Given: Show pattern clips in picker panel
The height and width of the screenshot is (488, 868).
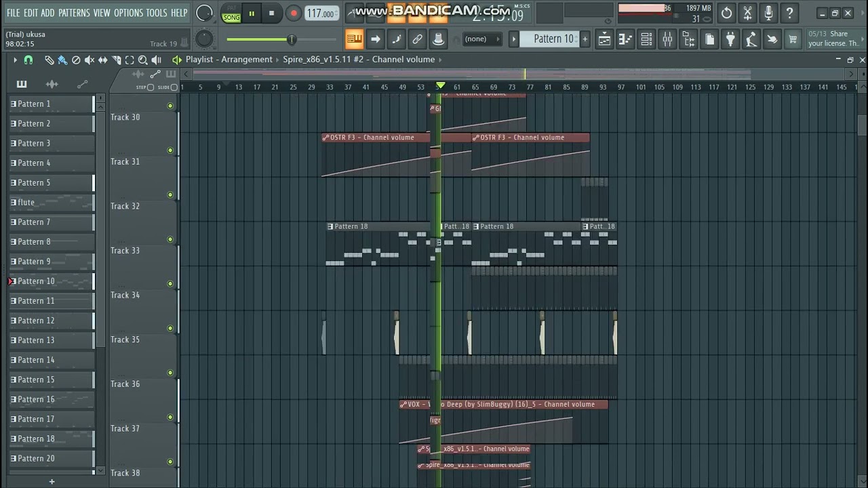Looking at the screenshot, I should coord(22,84).
